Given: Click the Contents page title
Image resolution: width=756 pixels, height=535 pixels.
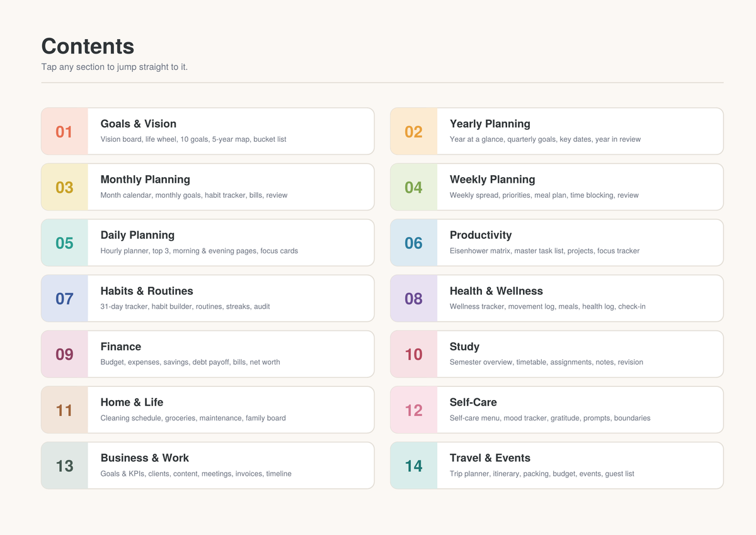Looking at the screenshot, I should tap(88, 47).
